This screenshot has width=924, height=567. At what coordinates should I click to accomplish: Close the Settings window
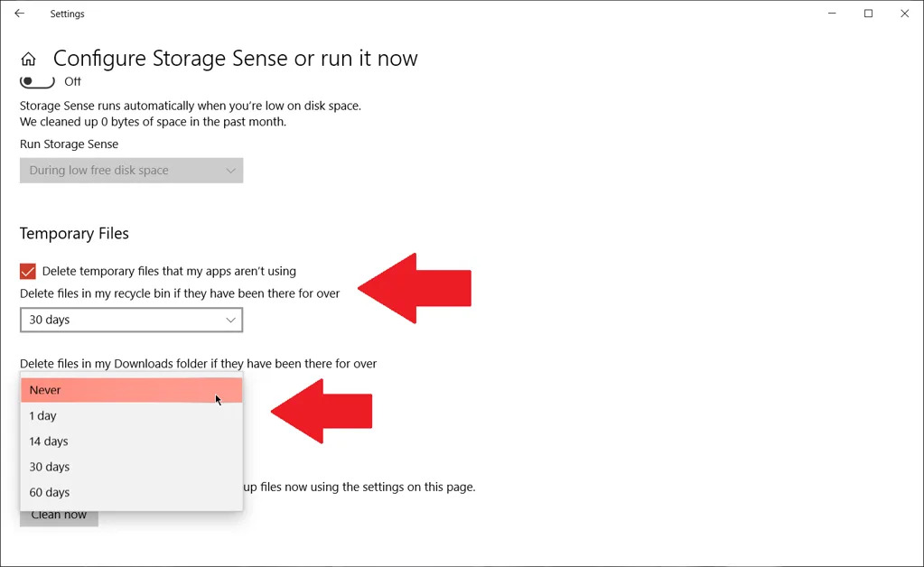(x=905, y=14)
